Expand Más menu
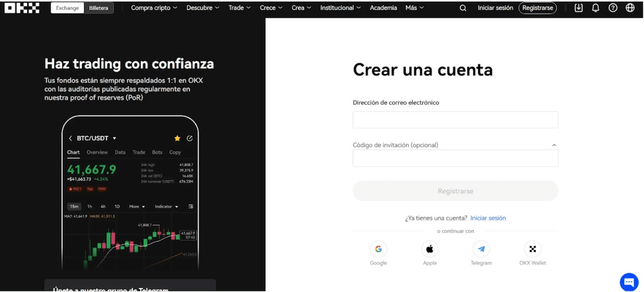 (x=414, y=8)
